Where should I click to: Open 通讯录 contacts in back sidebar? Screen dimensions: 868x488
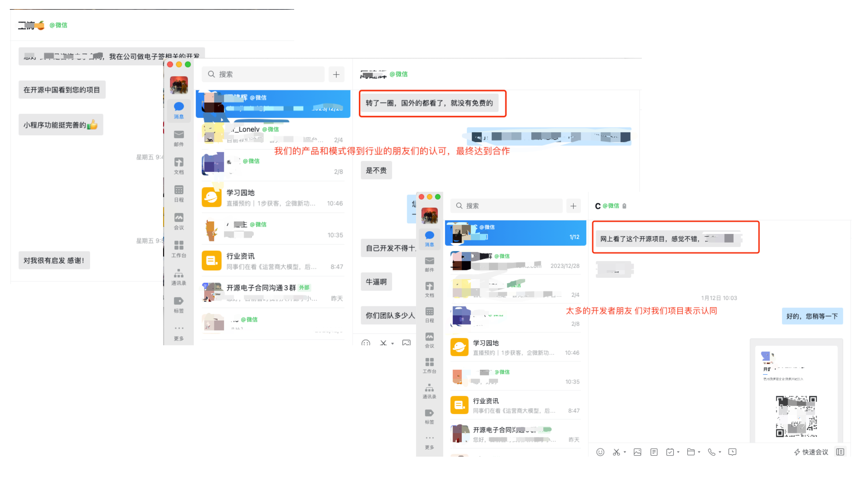pos(179,277)
